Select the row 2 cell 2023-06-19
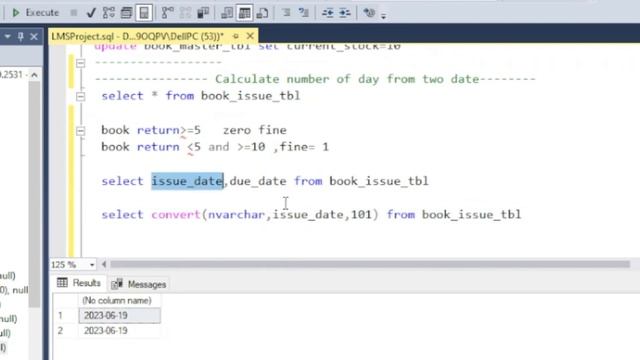 (119, 331)
